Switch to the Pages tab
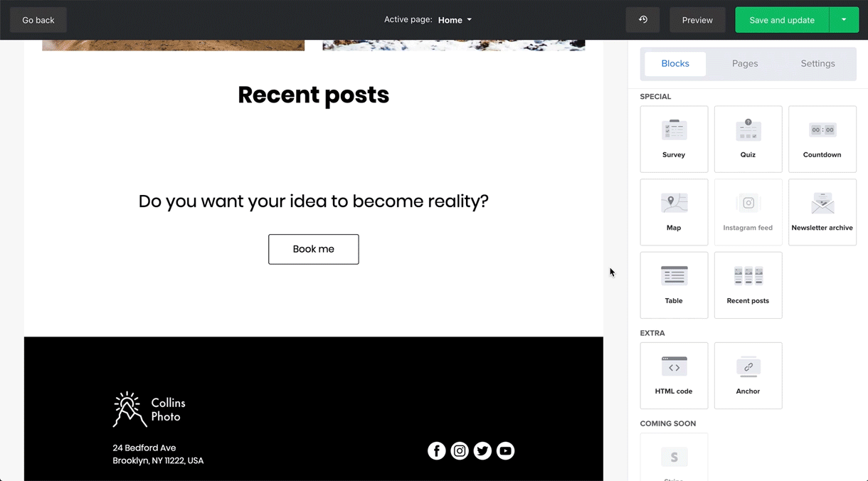 pos(744,63)
